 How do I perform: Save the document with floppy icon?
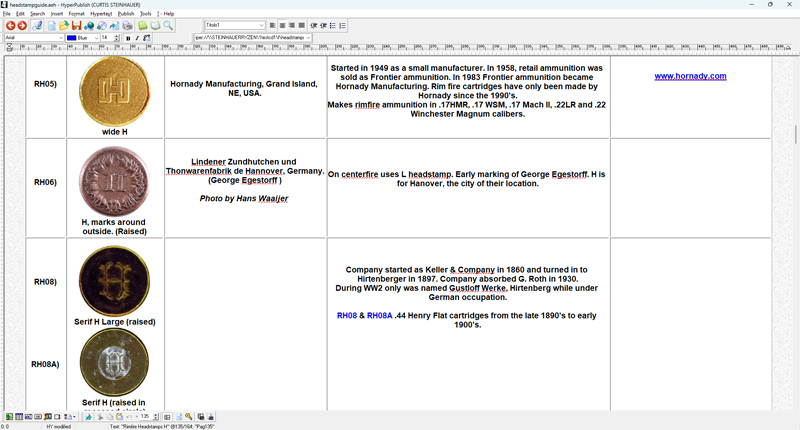tap(77, 26)
